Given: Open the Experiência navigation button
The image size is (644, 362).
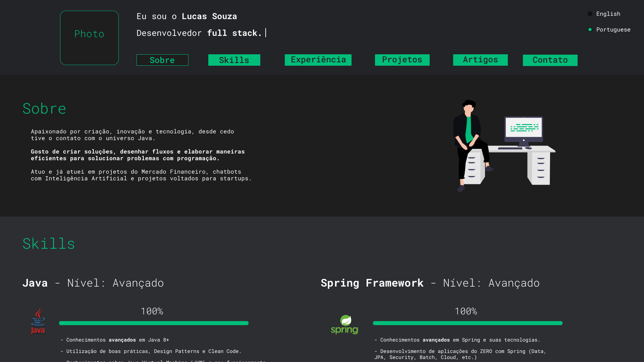Looking at the screenshot, I should coord(318,60).
